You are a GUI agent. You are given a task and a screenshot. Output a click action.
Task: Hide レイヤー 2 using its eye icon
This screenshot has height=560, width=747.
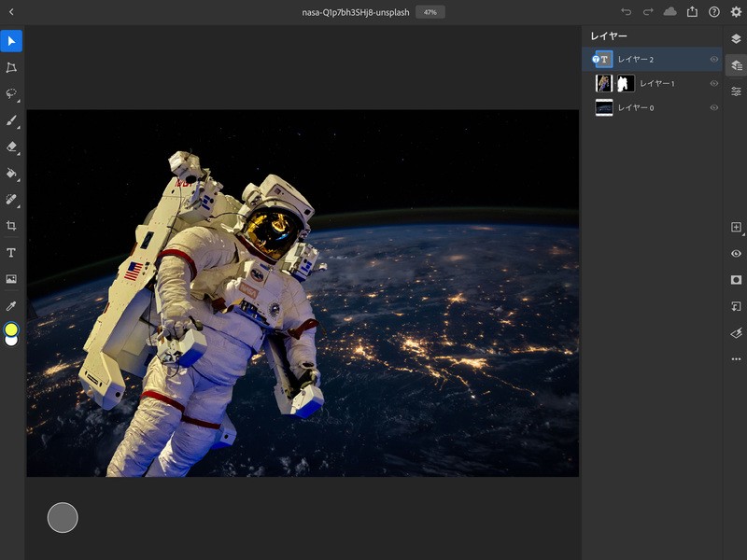point(713,59)
